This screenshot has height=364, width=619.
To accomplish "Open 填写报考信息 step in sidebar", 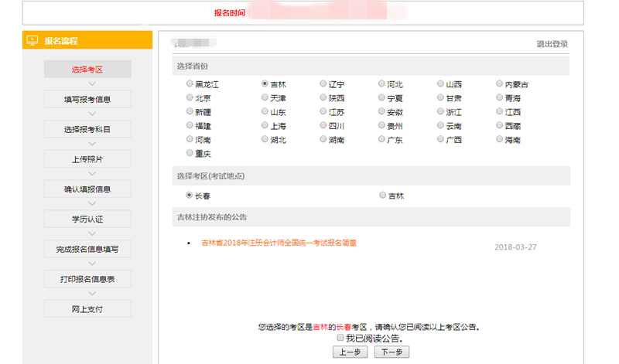I will (87, 99).
